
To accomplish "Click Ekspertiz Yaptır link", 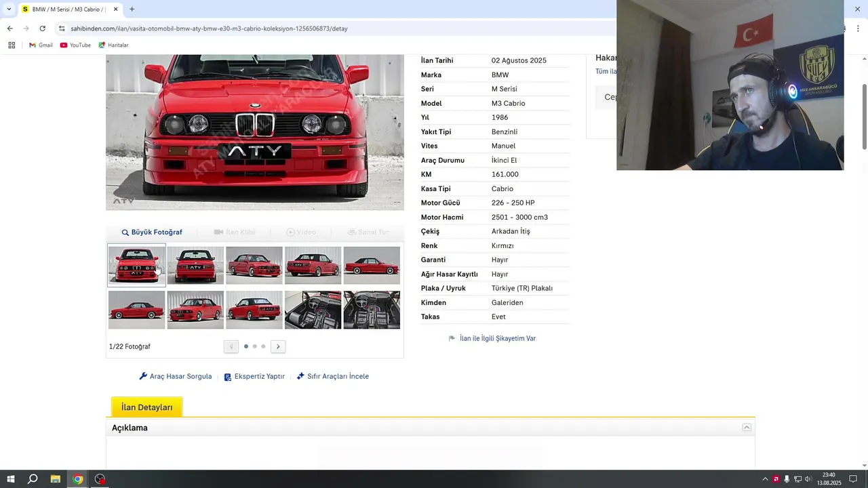I will click(x=254, y=376).
